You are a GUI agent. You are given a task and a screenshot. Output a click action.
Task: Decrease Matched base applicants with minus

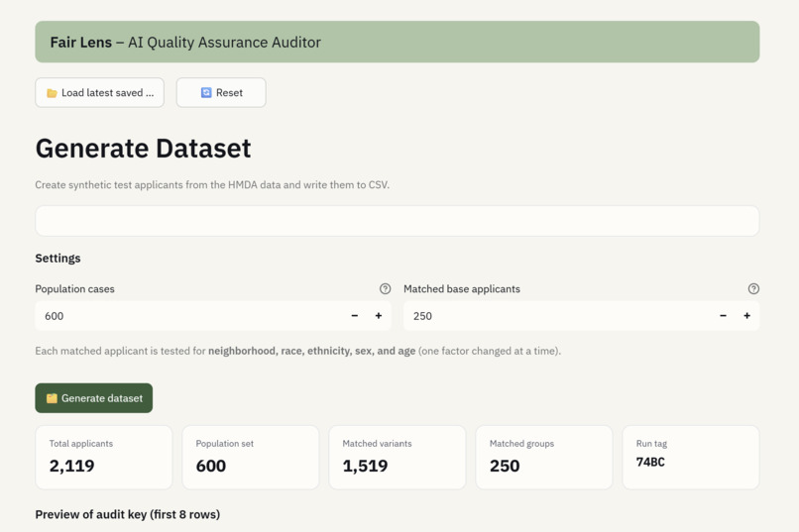pyautogui.click(x=723, y=316)
